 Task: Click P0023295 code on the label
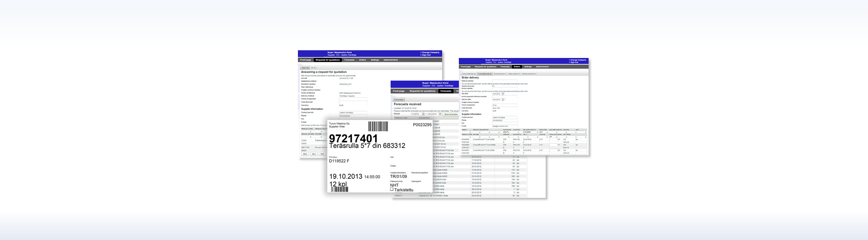[x=422, y=125]
